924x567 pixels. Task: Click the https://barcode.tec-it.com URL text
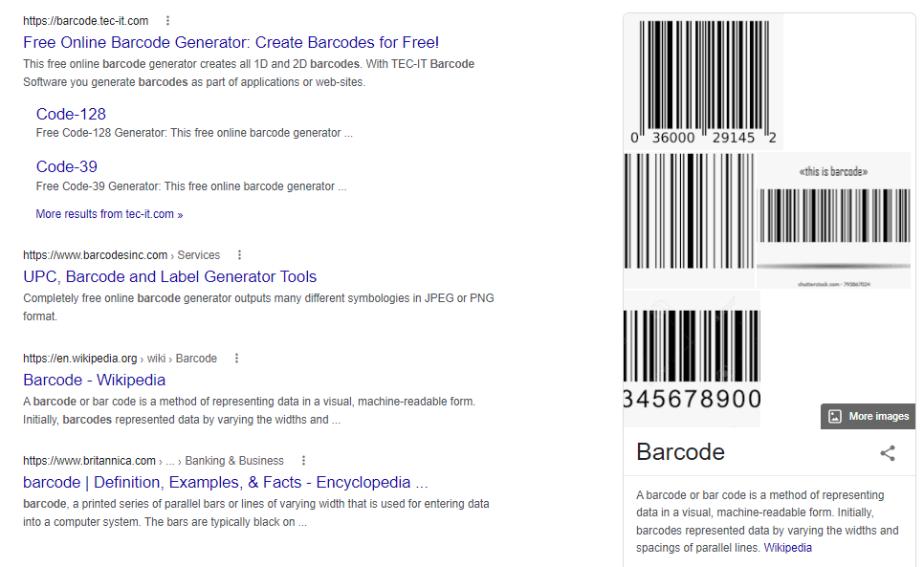click(x=86, y=21)
